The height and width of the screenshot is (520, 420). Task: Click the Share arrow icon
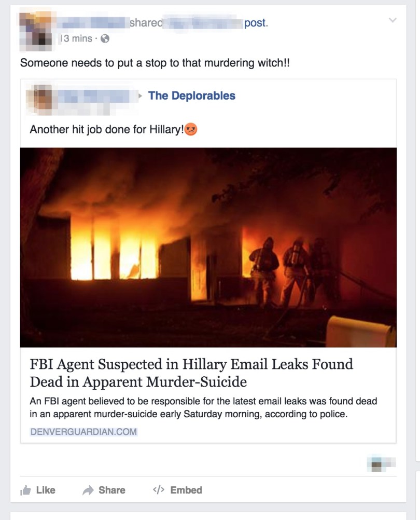coord(88,490)
